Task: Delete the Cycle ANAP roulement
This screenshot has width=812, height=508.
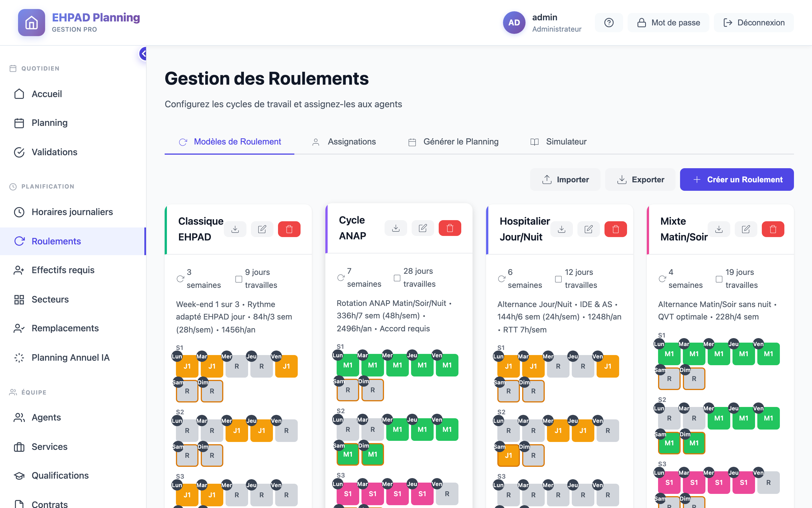Action: pos(450,228)
